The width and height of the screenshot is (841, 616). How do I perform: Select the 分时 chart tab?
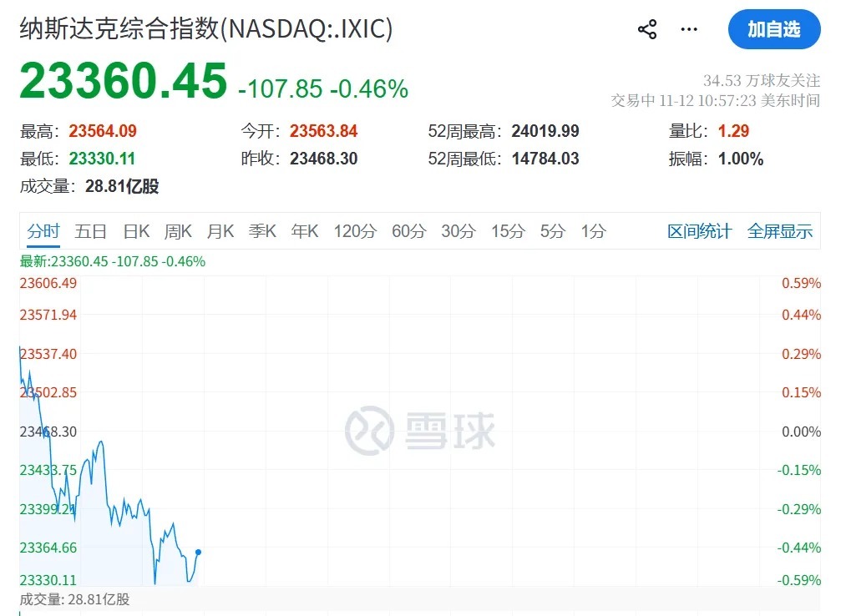click(43, 232)
